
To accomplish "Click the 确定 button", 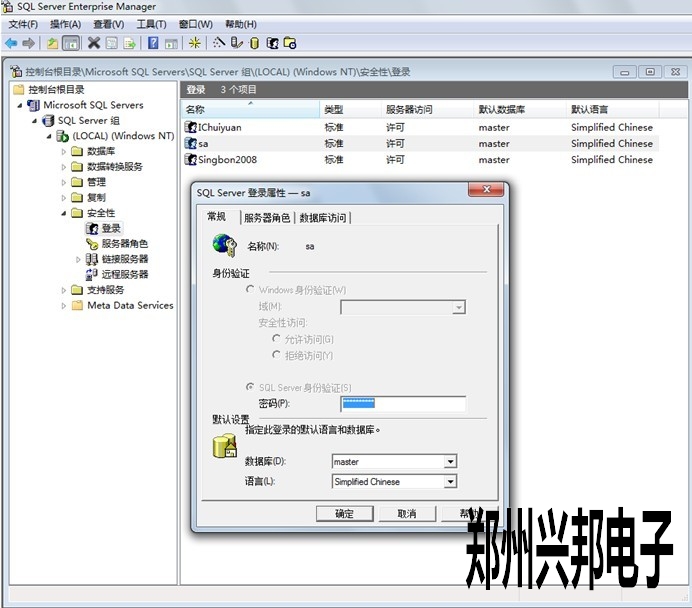I will 344,514.
